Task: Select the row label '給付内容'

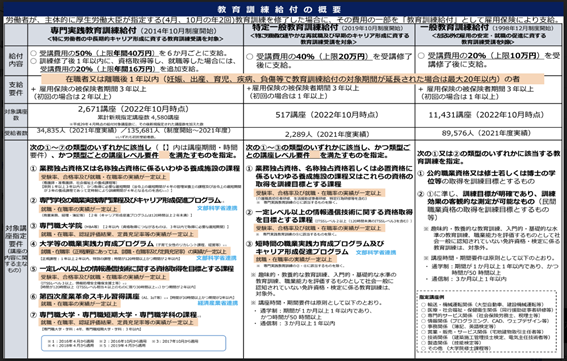Action: coord(16,60)
